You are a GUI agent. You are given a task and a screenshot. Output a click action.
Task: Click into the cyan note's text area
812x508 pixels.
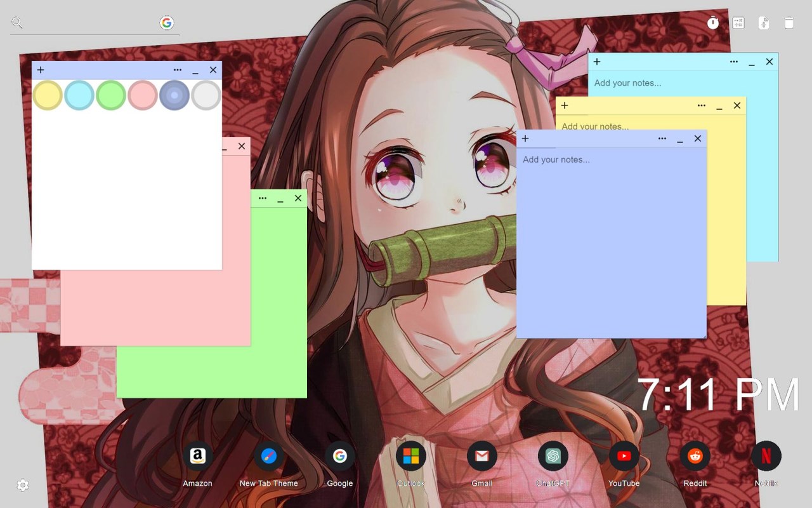(683, 83)
